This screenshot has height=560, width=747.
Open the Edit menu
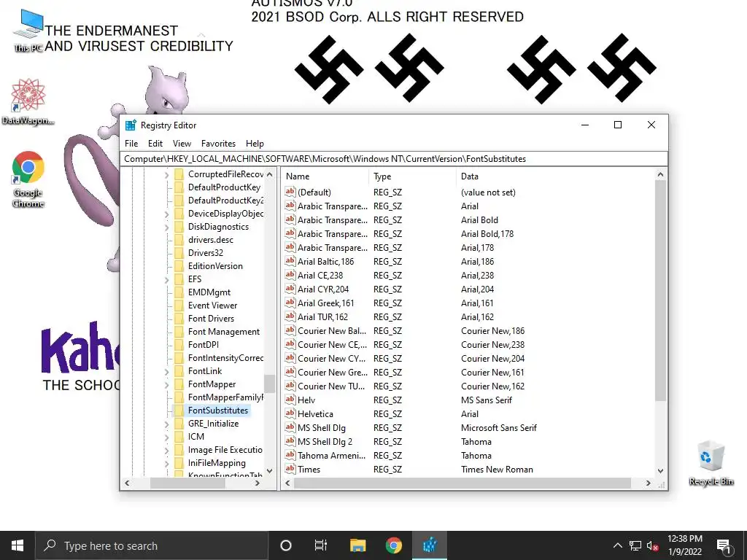click(x=155, y=144)
